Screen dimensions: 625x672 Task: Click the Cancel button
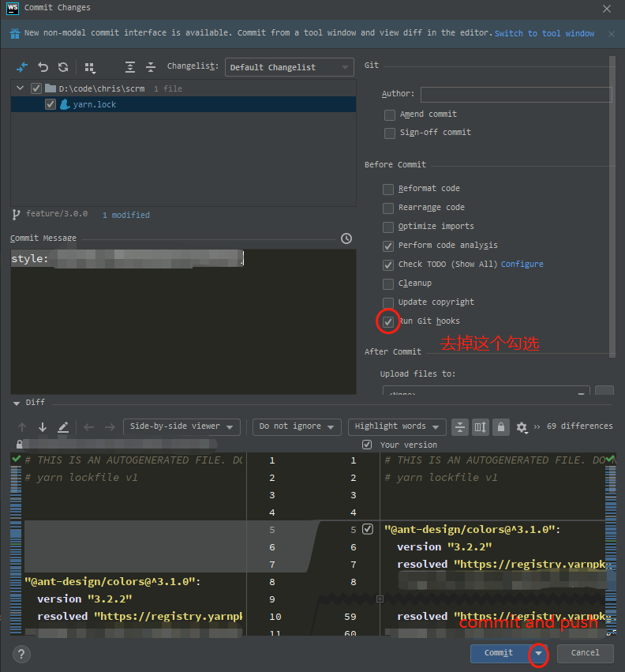click(586, 654)
